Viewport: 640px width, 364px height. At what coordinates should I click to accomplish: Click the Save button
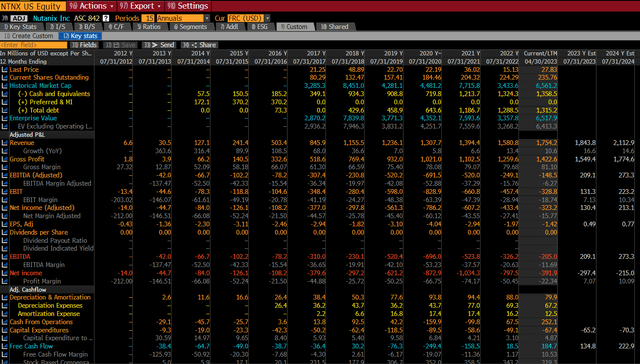120,45
